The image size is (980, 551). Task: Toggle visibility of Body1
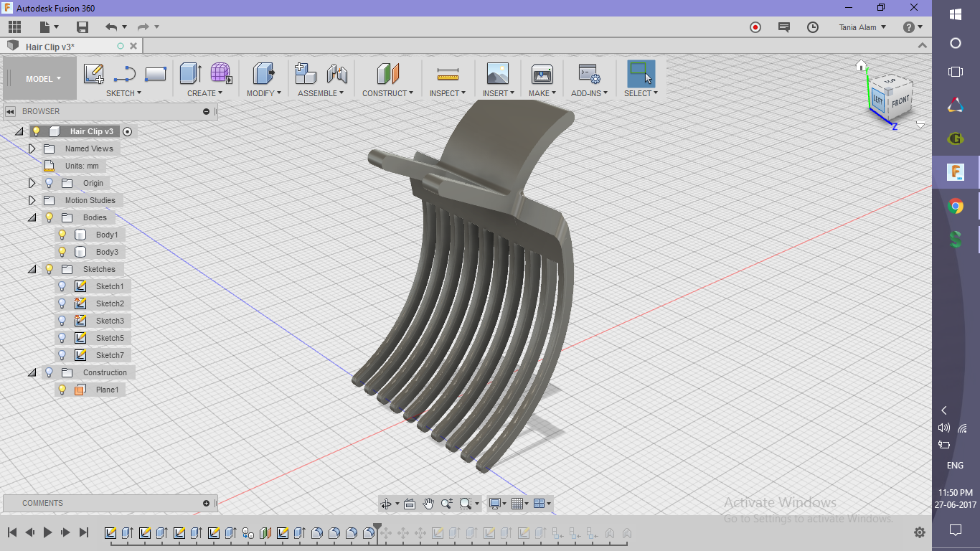click(62, 235)
